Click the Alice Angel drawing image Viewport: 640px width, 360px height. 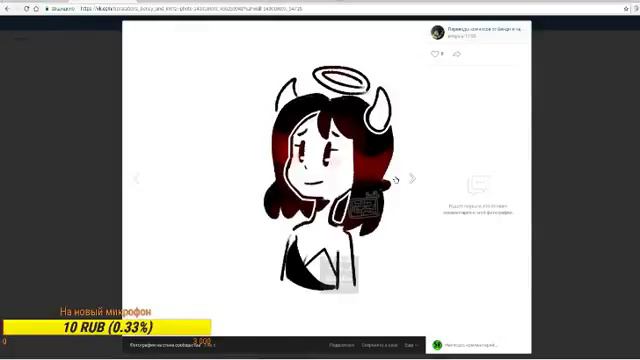coord(329,178)
